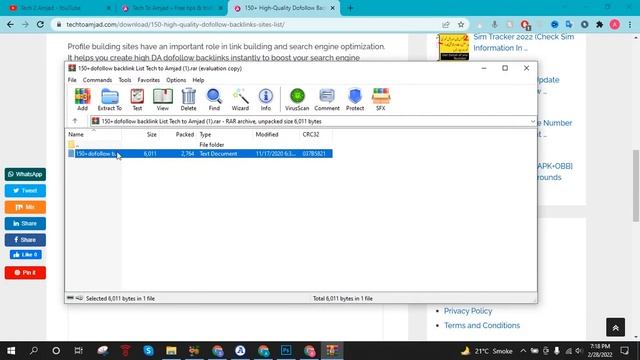Click the Tweet share button
Screen dimensions: 640x360
(x=25, y=191)
